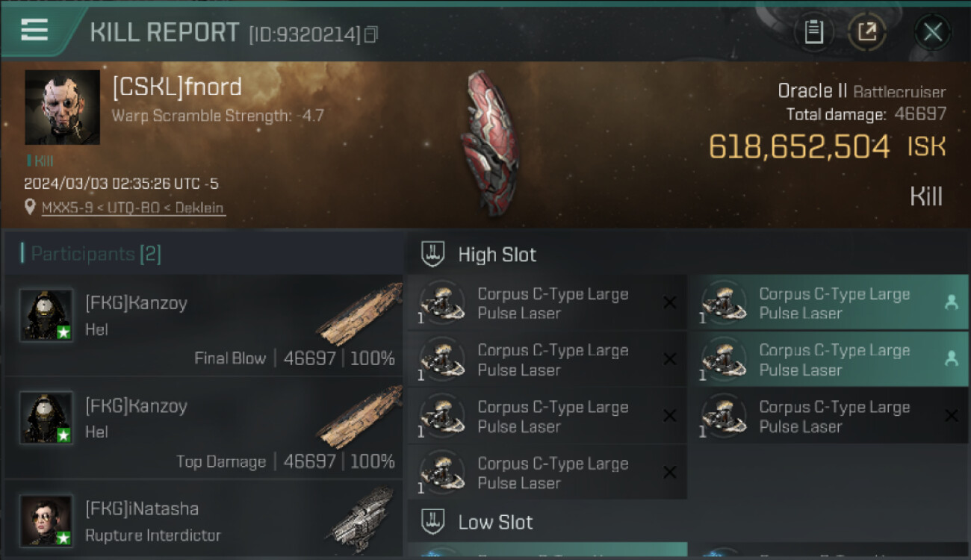Screen dimensions: 971x560
Task: Open the MXX5-9 location link
Action: (132, 208)
